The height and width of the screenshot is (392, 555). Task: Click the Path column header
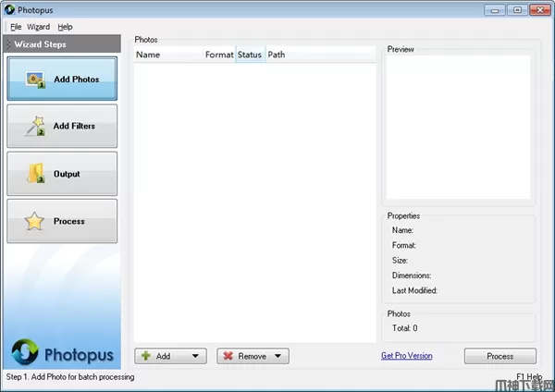coord(320,55)
